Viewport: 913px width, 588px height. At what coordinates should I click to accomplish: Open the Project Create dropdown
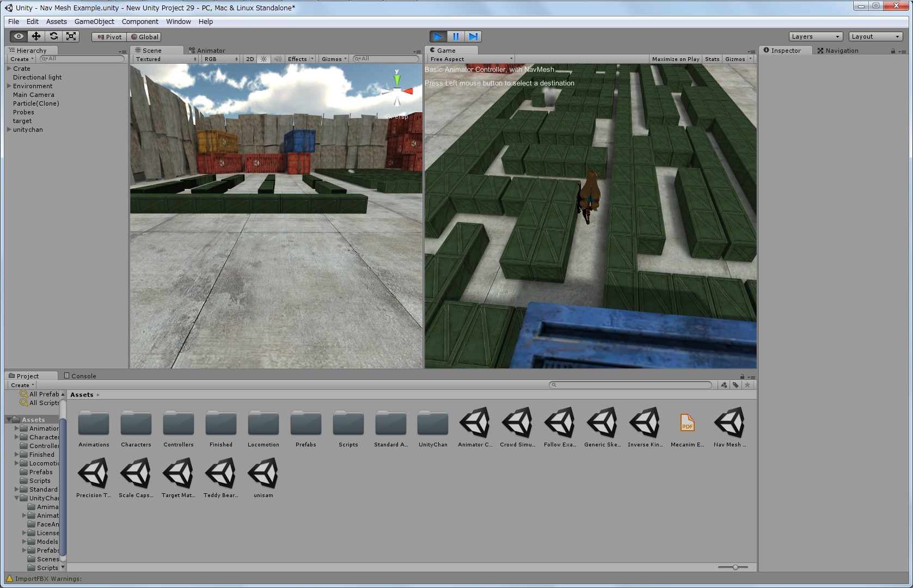point(22,385)
